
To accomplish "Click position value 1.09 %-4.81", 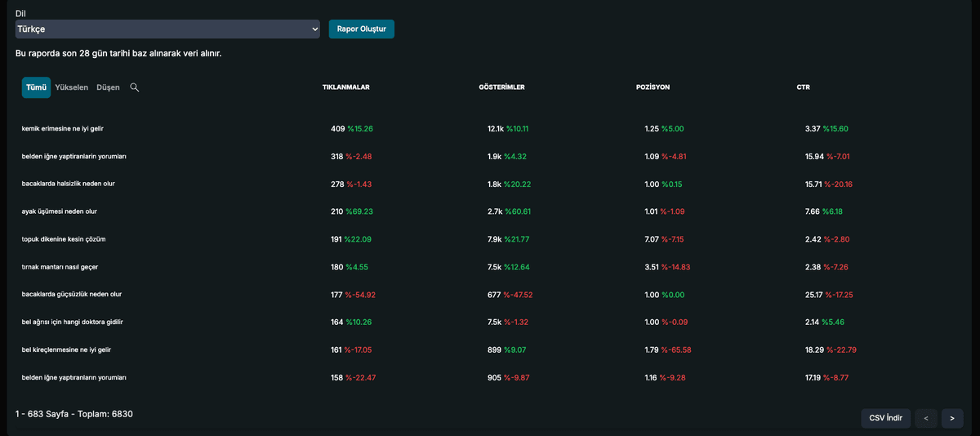I will [666, 156].
